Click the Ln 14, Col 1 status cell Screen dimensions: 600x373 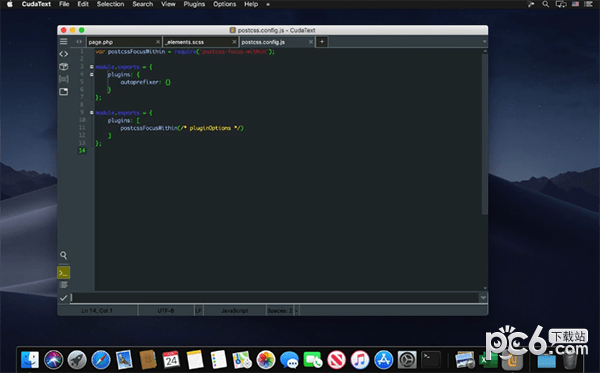tap(97, 311)
